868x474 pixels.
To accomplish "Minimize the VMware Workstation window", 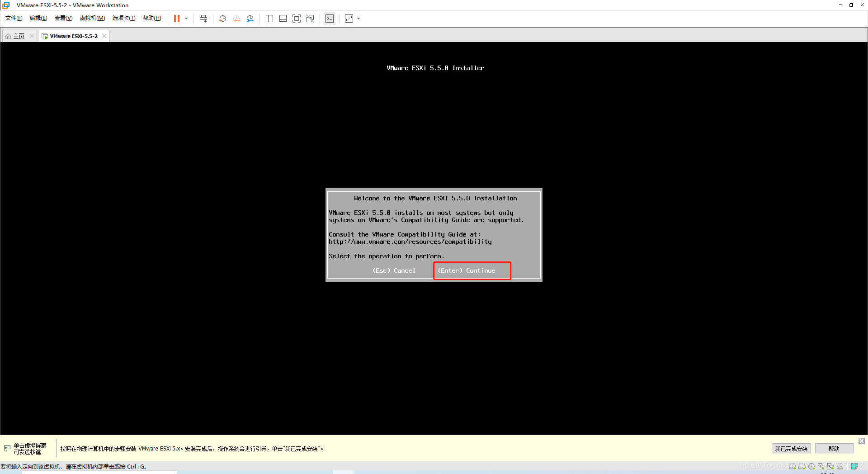I will [840, 5].
